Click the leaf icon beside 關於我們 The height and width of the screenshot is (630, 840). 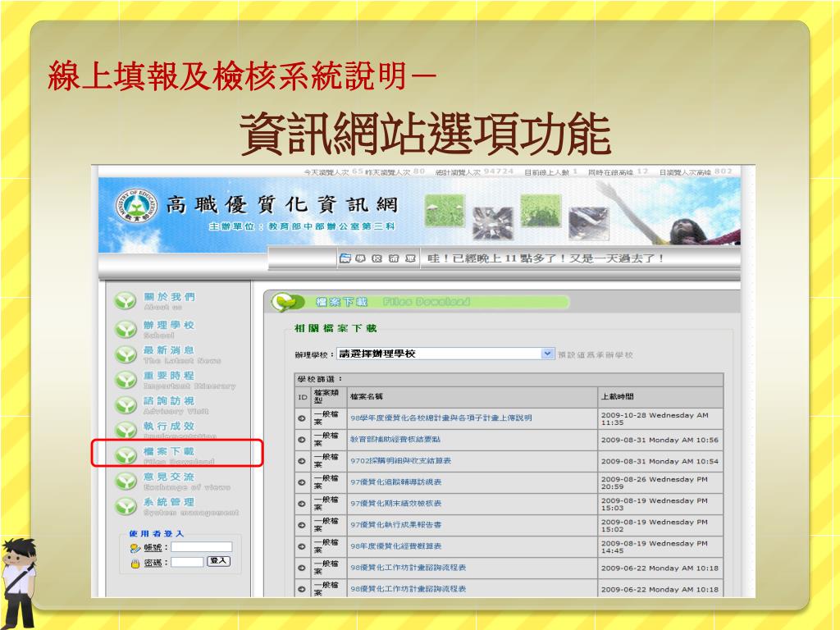[x=126, y=301]
